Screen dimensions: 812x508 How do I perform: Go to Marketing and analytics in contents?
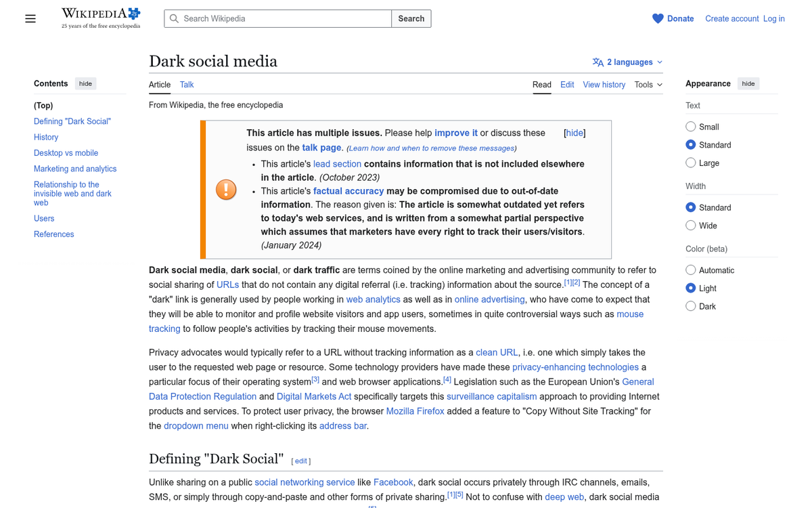pyautogui.click(x=75, y=169)
